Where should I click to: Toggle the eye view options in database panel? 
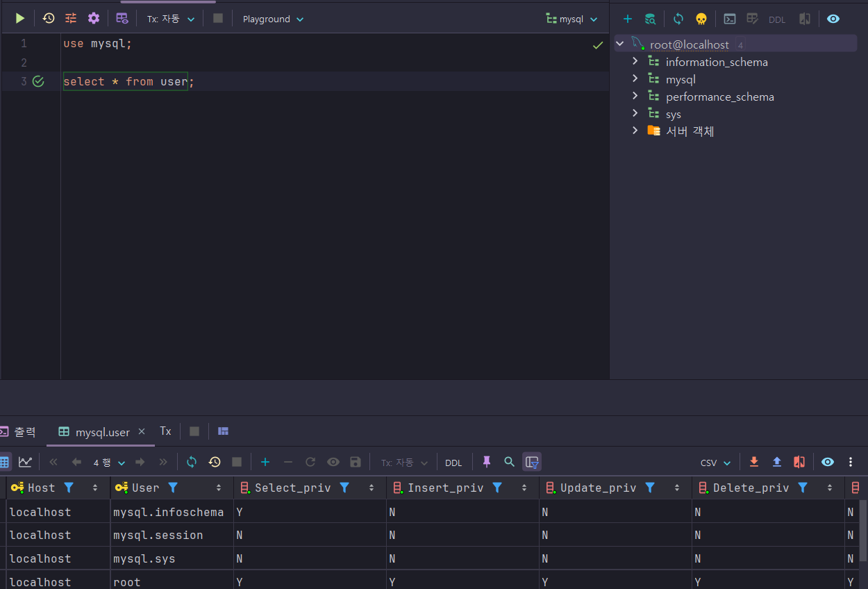pos(833,19)
